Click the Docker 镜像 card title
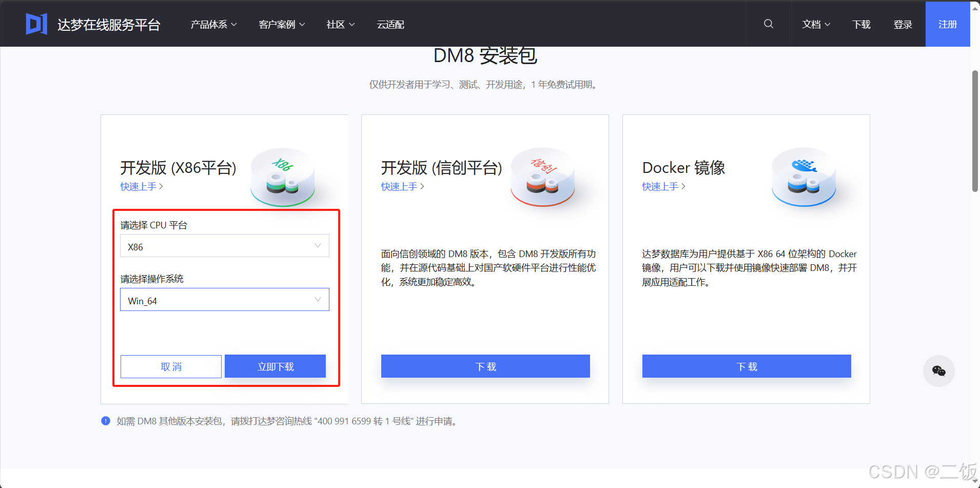980x488 pixels. pos(683,168)
